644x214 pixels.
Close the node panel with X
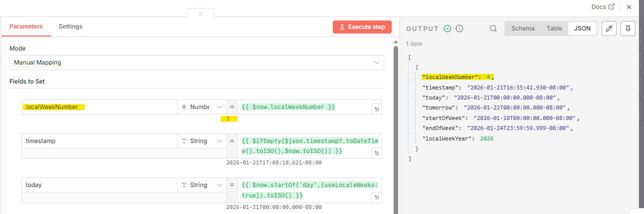[x=629, y=7]
